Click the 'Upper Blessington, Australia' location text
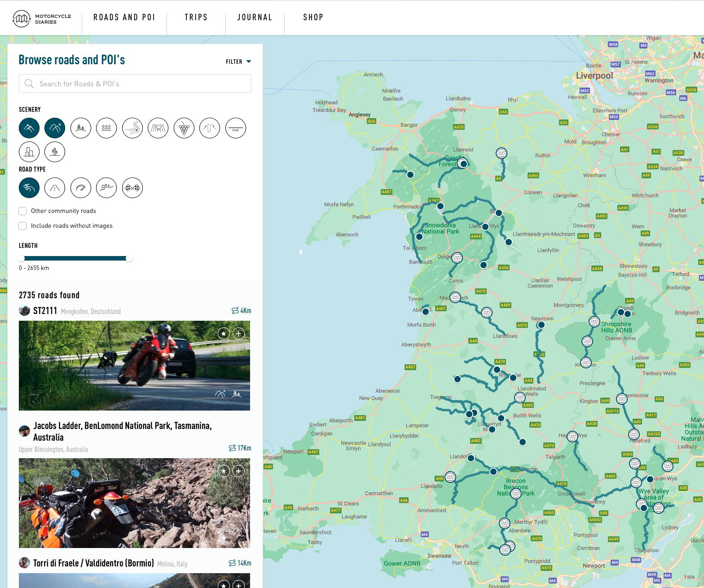This screenshot has width=704, height=588. click(x=53, y=449)
